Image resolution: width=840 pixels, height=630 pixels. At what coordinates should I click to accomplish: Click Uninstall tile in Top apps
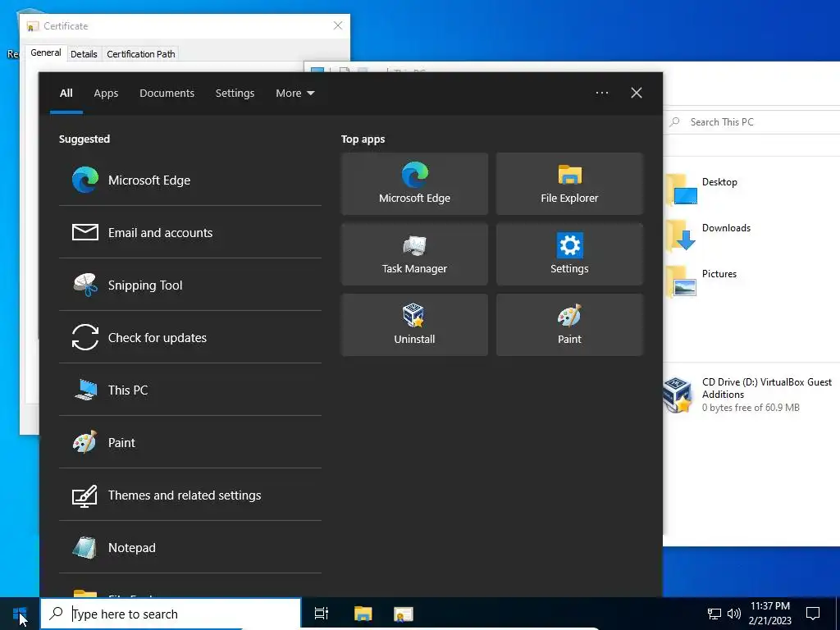coord(414,325)
